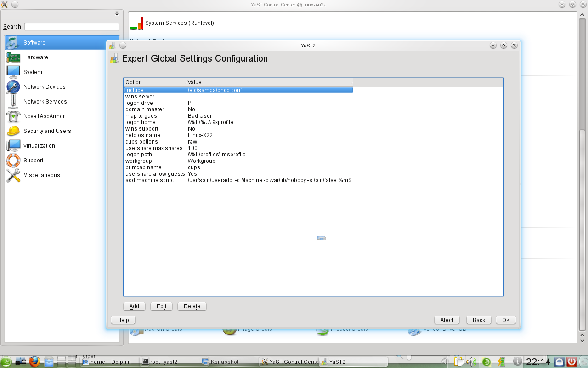
Task: Select the 'include' option row
Action: (x=238, y=90)
